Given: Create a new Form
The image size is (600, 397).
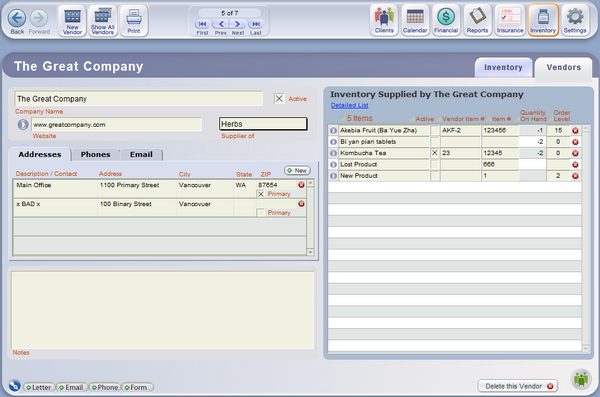Looking at the screenshot, I should (138, 387).
